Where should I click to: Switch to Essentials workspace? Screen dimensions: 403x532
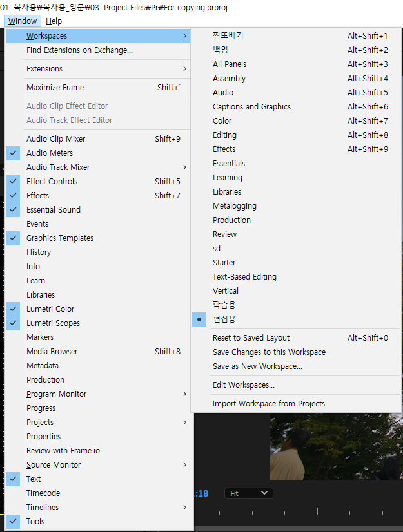[296, 164]
